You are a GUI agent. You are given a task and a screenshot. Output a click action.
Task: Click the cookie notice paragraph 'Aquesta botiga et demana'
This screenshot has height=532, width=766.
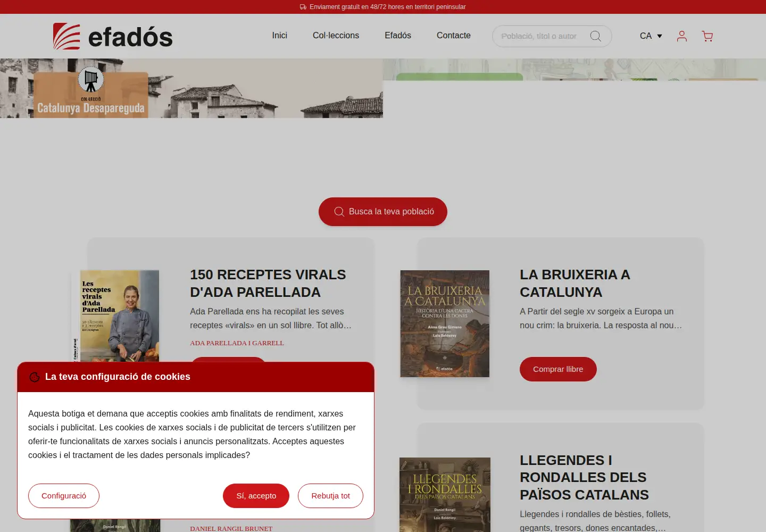pos(192,434)
